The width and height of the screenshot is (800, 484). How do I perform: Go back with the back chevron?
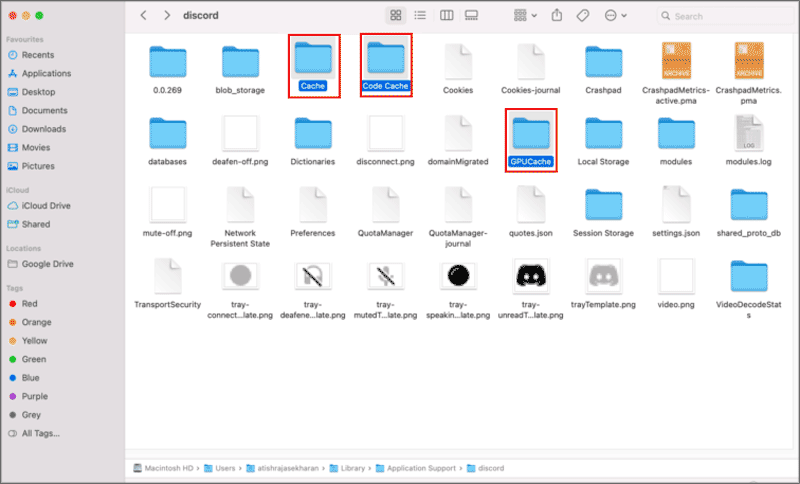tap(143, 15)
